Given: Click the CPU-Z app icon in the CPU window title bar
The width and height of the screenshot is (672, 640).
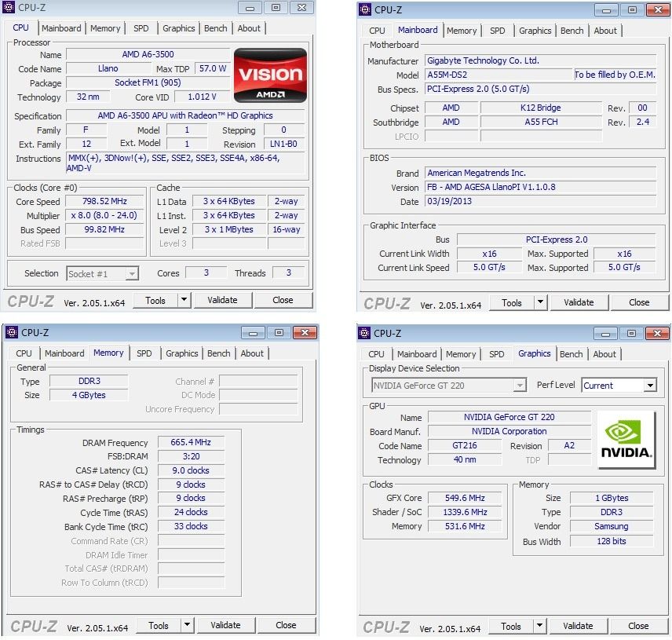Looking at the screenshot, I should [x=9, y=7].
